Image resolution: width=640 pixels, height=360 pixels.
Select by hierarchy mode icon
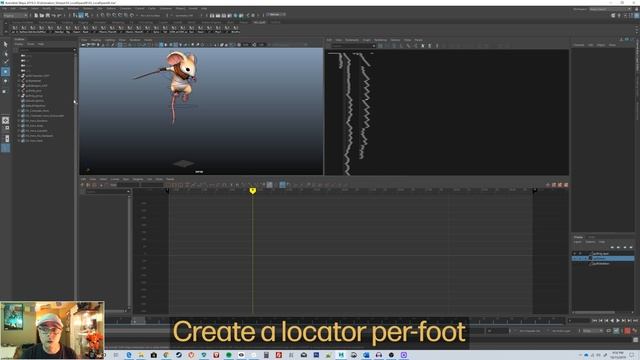[76, 16]
